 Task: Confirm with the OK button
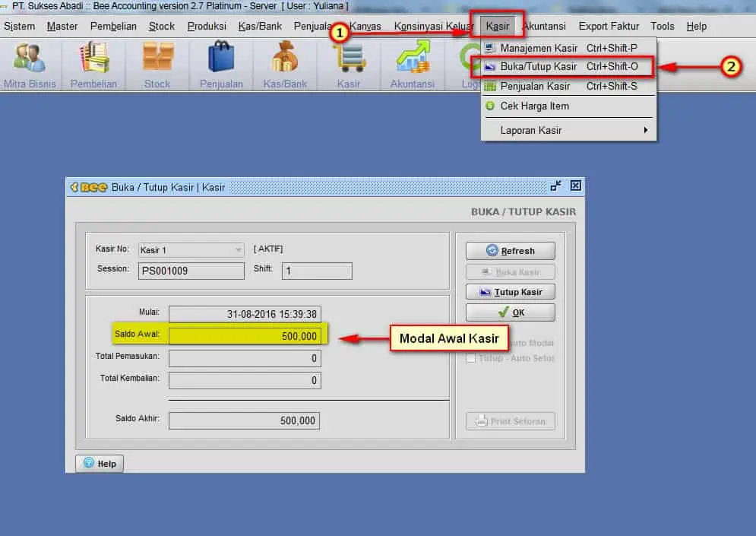[x=510, y=312]
